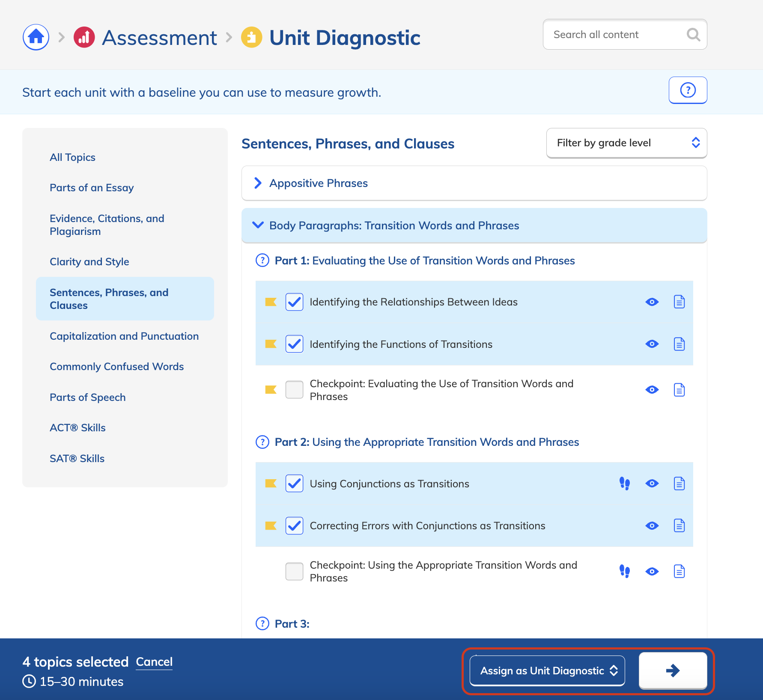
Task: Uncheck Identifying the Functions of Transitions
Action: coord(295,344)
